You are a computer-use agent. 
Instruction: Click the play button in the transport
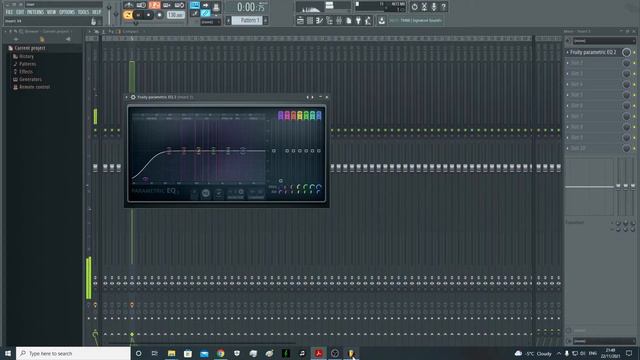[139, 16]
